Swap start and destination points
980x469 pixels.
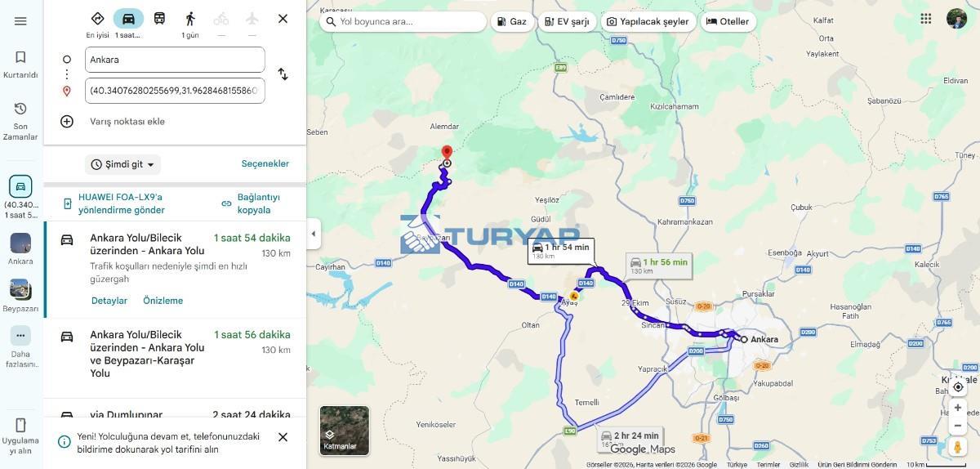coord(283,74)
